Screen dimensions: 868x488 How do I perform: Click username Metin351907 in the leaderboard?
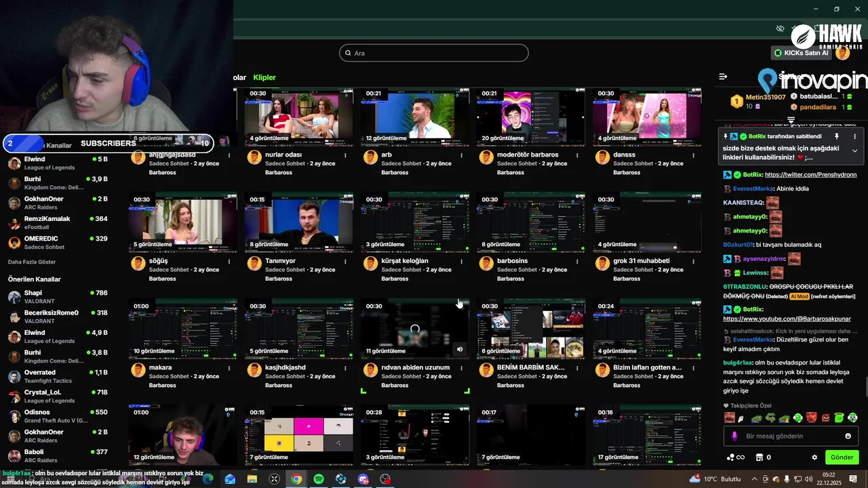(766, 98)
